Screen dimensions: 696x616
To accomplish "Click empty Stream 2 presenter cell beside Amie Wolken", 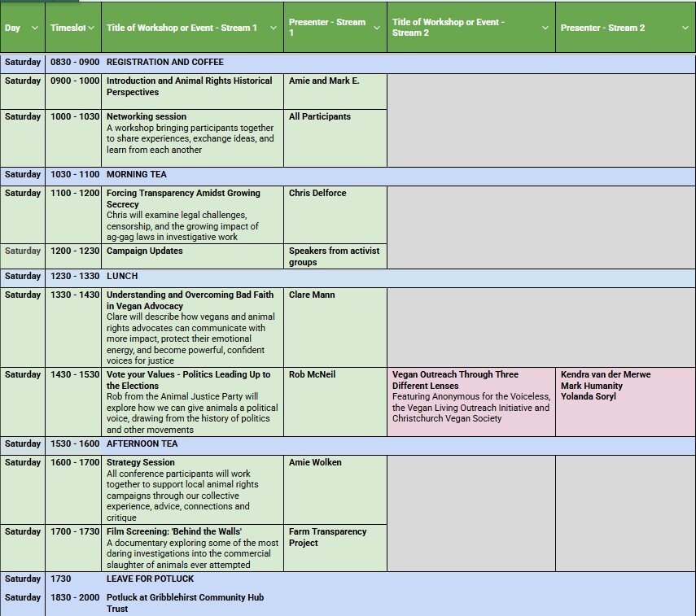I will [x=625, y=513].
